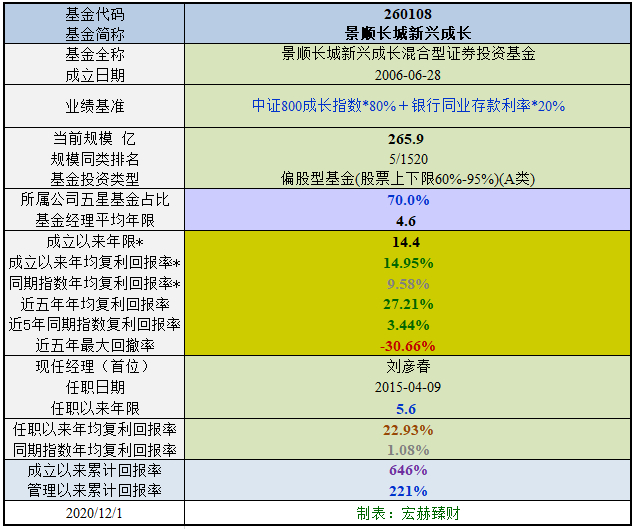This screenshot has width=636, height=529.
Task: Select years since inception 14.4
Action: tap(406, 242)
